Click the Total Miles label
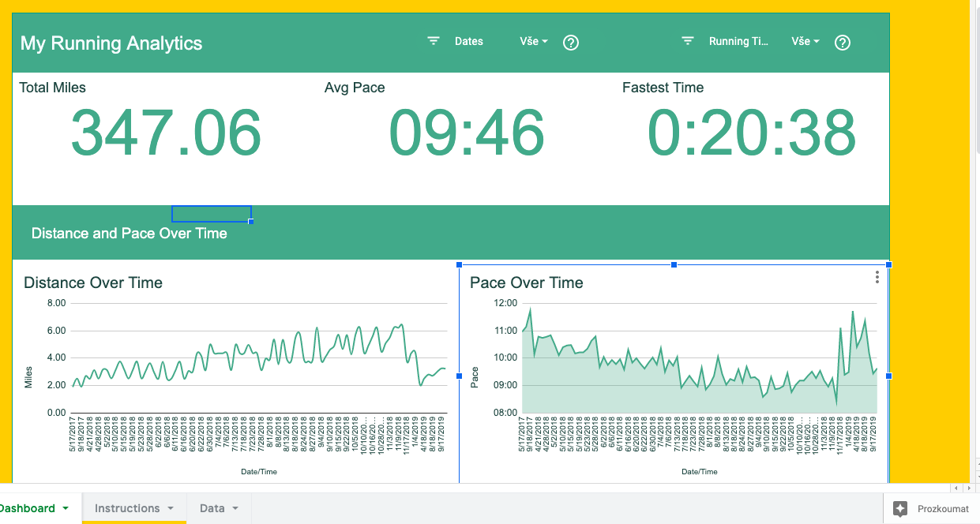 (52, 88)
